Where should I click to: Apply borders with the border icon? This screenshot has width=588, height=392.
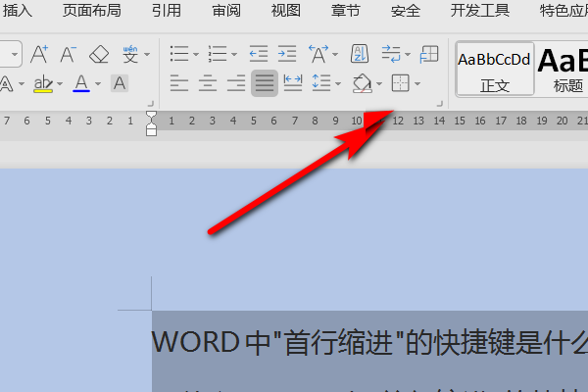401,83
